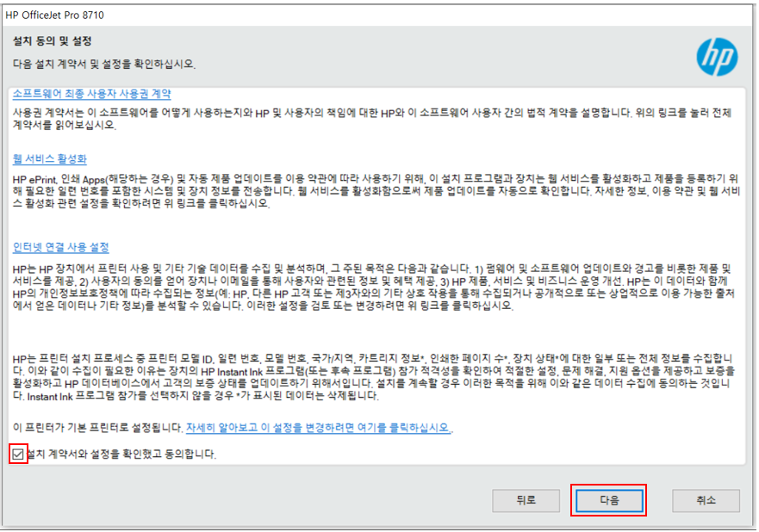
Task: Open the 소프트웨어 최종 사용자 사용권 계약 link
Action: [x=92, y=93]
